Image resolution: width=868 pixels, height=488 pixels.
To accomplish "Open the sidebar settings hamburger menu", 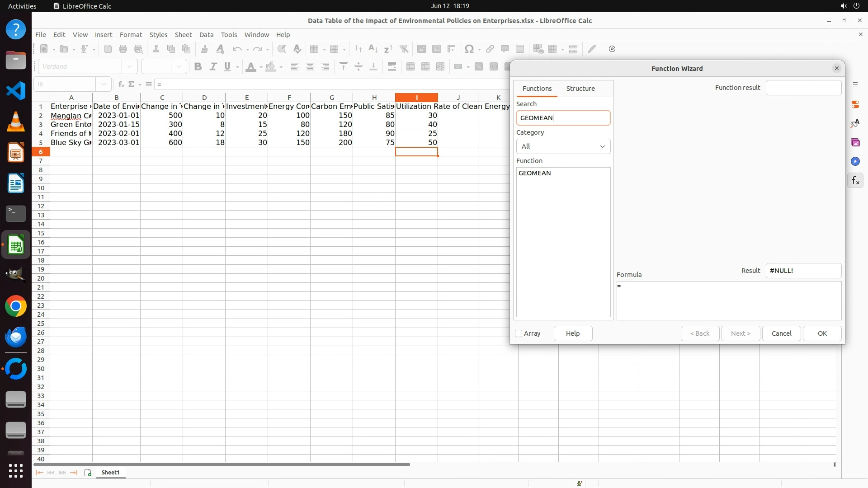I will (855, 84).
